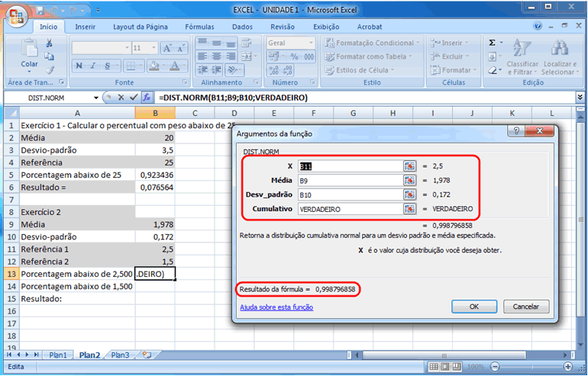
Task: Click the Média input field
Action: (350, 181)
